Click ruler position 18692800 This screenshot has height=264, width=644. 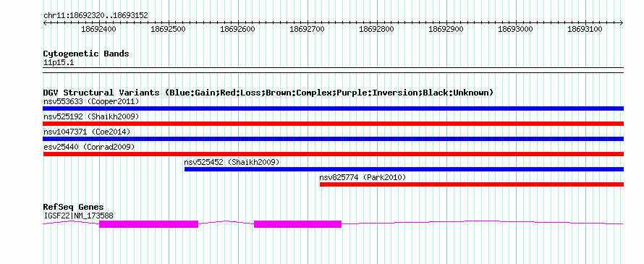click(376, 29)
